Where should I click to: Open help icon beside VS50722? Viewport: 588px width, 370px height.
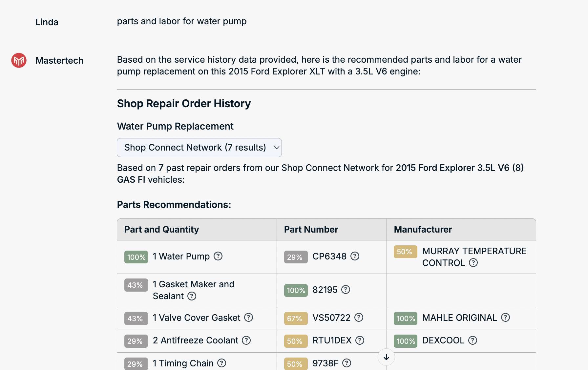(x=359, y=317)
